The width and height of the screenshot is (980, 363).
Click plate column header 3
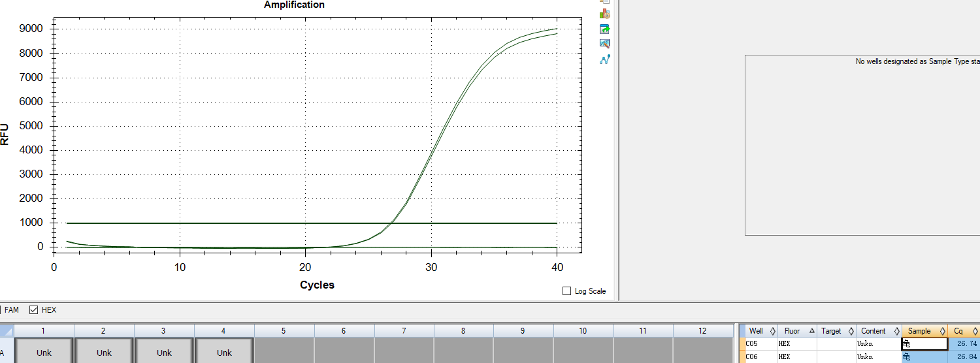click(164, 331)
